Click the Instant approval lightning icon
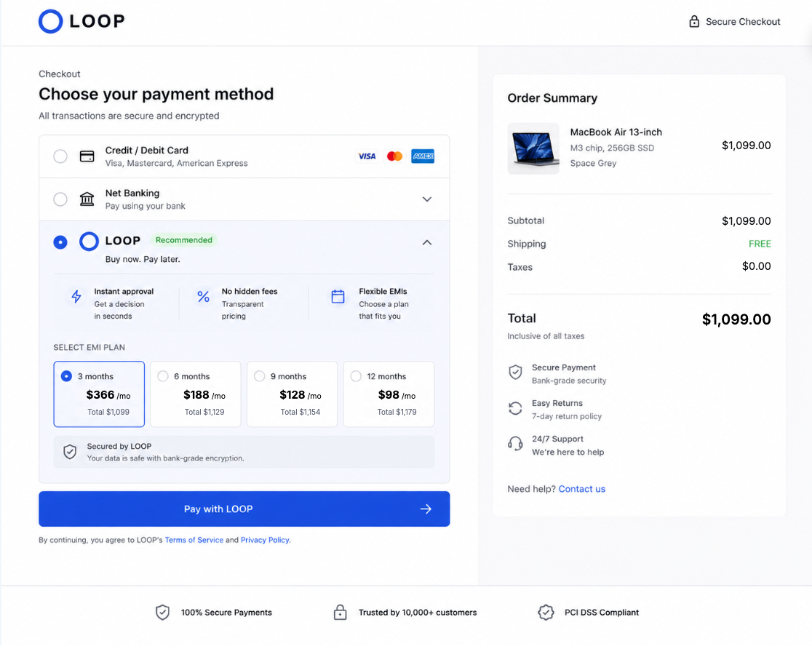Screen dimensions: 812x665 pos(76,296)
